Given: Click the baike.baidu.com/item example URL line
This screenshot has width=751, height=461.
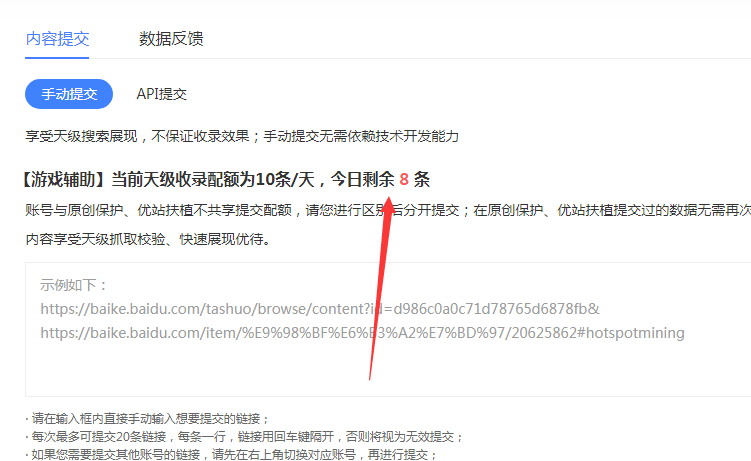Looking at the screenshot, I should pos(362,333).
